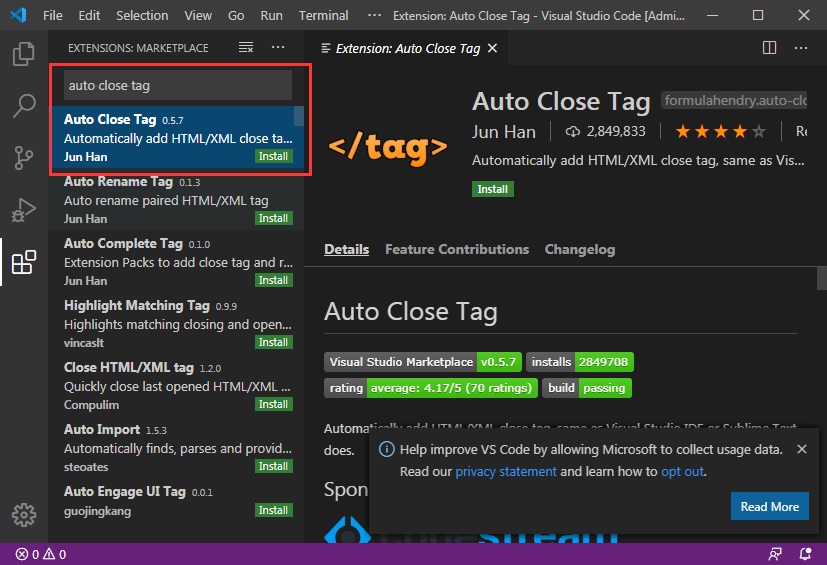Open Extensions panel more actions menu
Screen dimensions: 827x565
[278, 47]
